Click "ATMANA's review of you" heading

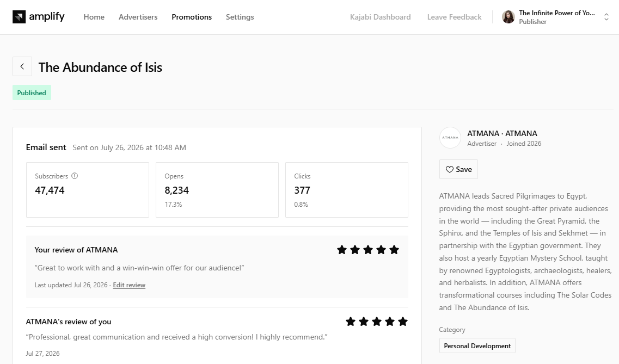coord(69,322)
